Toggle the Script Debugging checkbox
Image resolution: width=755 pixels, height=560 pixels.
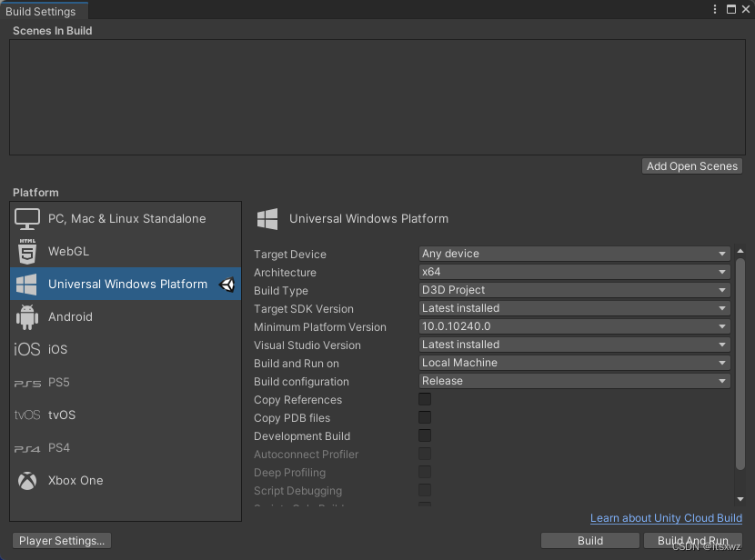tap(425, 490)
